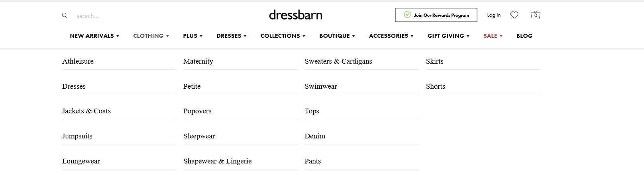The image size is (644, 175).
Task: Open the Jackets & Coats category
Action: [x=86, y=111]
